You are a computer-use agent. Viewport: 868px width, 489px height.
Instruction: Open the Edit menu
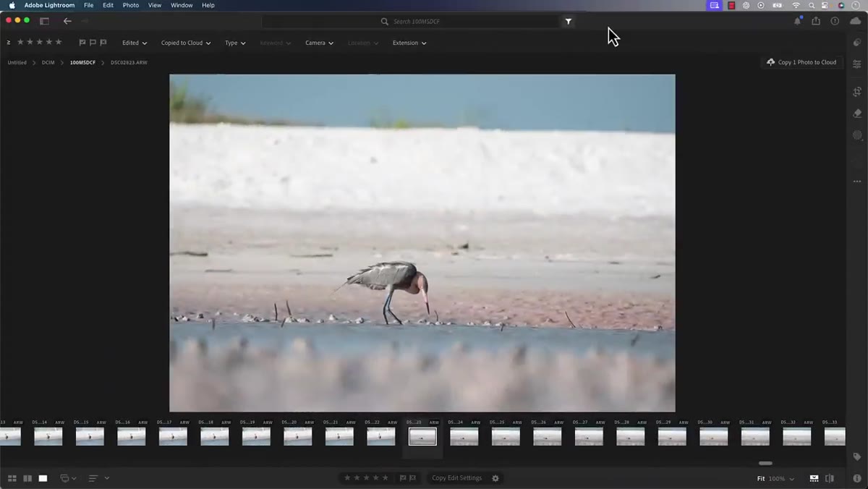tap(108, 5)
